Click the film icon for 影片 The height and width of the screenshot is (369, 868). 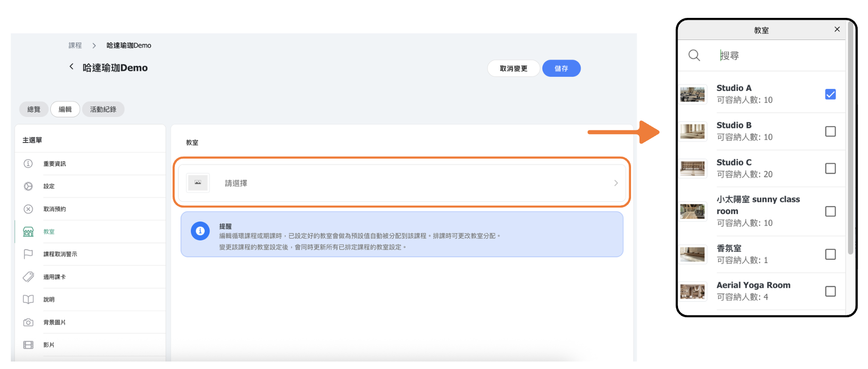28,345
